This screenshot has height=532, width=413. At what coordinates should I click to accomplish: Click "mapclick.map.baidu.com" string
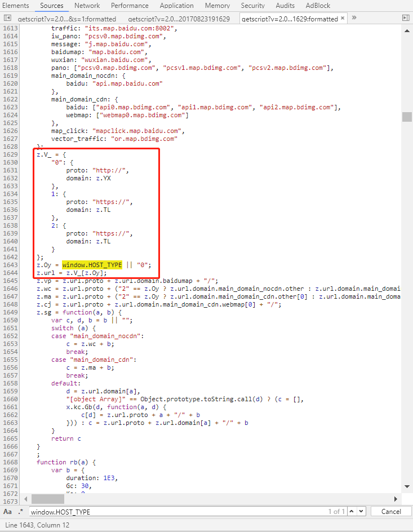[x=136, y=131]
